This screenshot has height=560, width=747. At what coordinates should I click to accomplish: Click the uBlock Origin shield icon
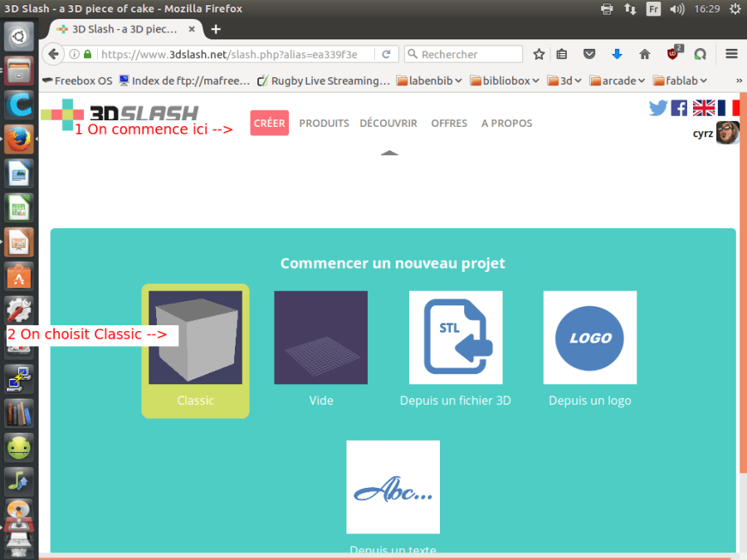[x=673, y=54]
